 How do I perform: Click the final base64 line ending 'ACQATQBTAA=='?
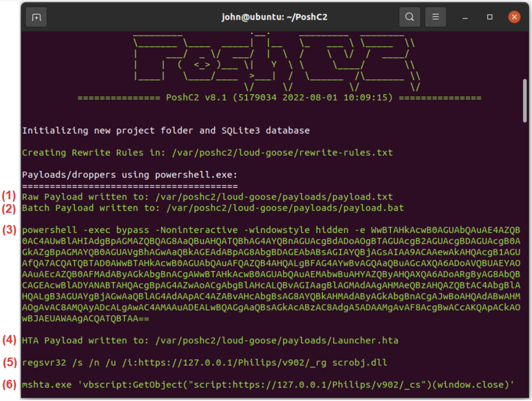(86, 318)
